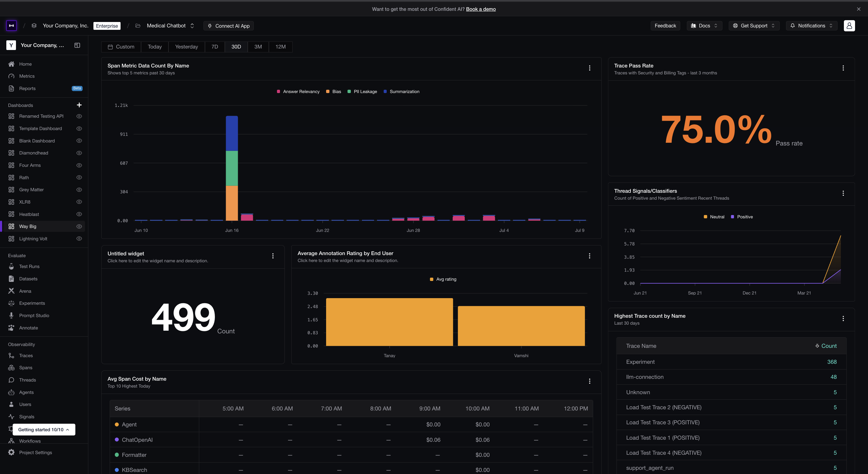Open Span Metric Data widget options menu

tap(590, 68)
